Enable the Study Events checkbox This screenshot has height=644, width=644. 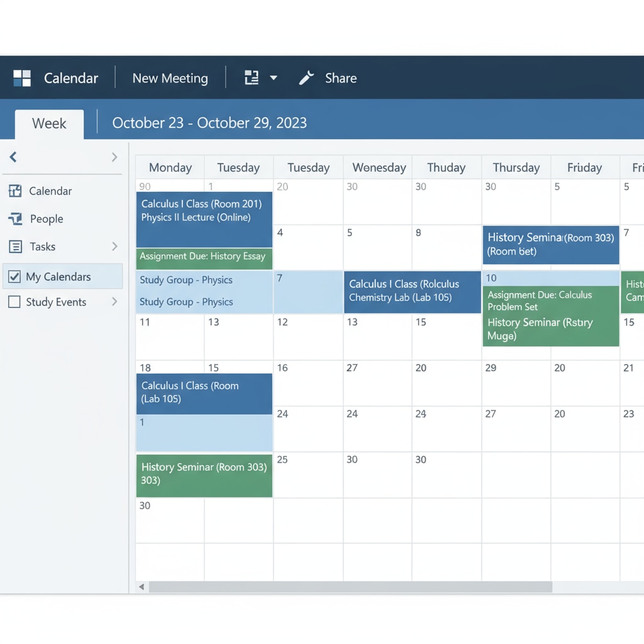[14, 302]
